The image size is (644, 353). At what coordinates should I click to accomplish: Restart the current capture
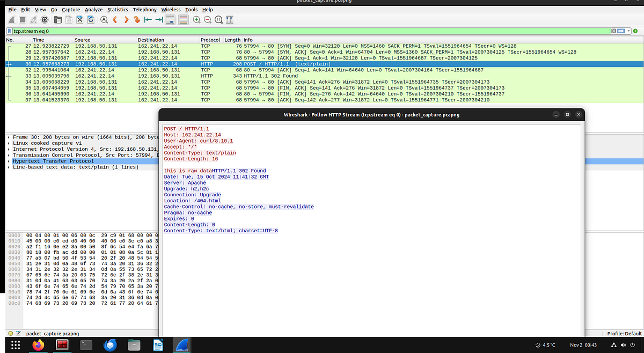[x=33, y=20]
